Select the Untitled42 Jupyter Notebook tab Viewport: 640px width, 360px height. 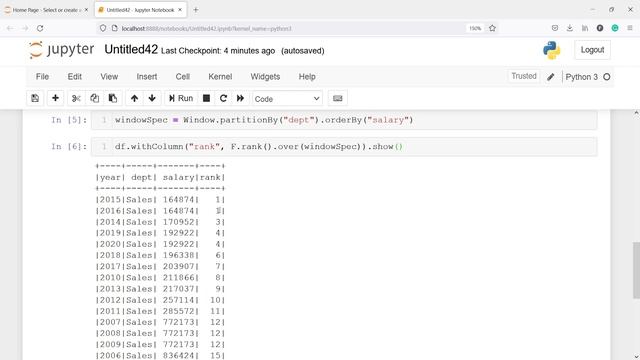(x=140, y=10)
